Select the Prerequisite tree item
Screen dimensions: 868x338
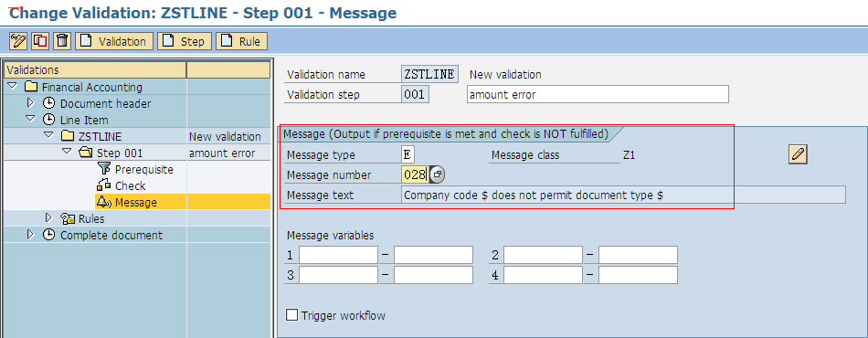144,169
